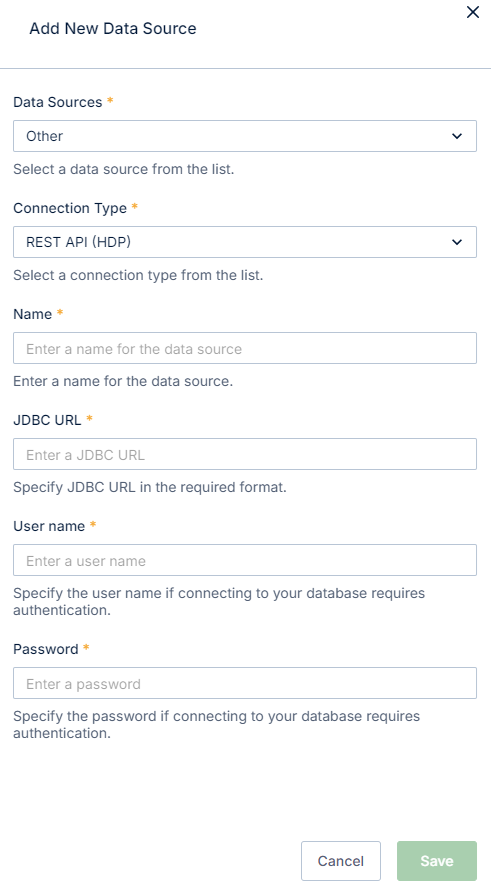
Task: Cancel adding the data source
Action: point(340,861)
